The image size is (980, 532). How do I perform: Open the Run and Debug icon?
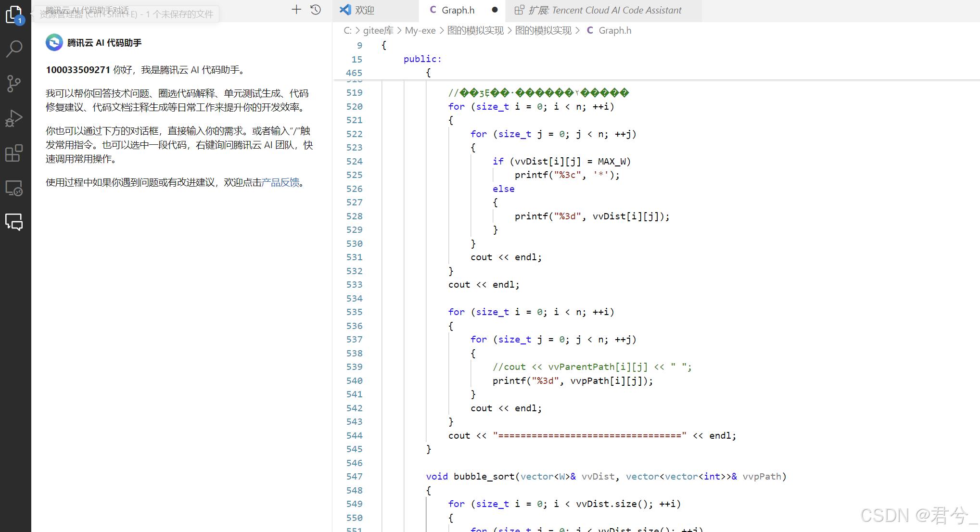coord(14,117)
